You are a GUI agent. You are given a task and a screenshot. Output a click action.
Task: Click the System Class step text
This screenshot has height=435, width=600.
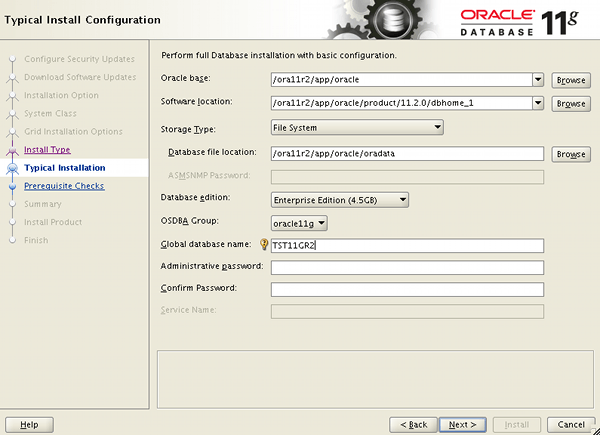click(51, 113)
